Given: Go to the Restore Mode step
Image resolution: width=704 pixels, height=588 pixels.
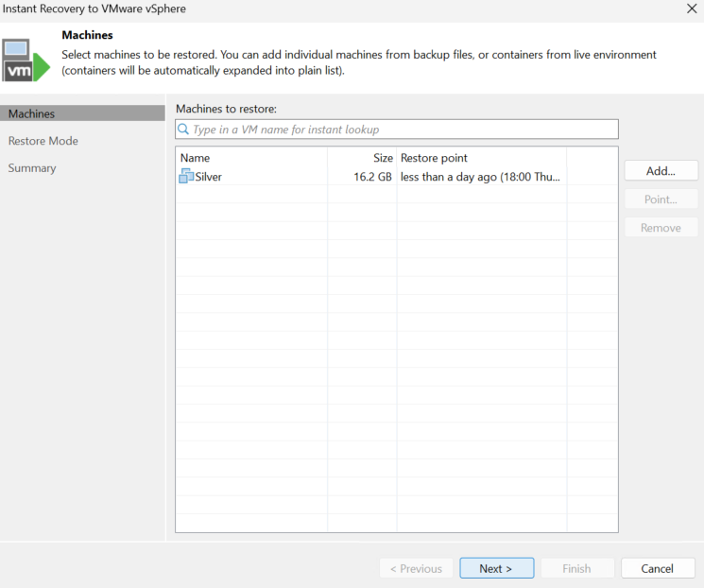Looking at the screenshot, I should click(x=43, y=141).
